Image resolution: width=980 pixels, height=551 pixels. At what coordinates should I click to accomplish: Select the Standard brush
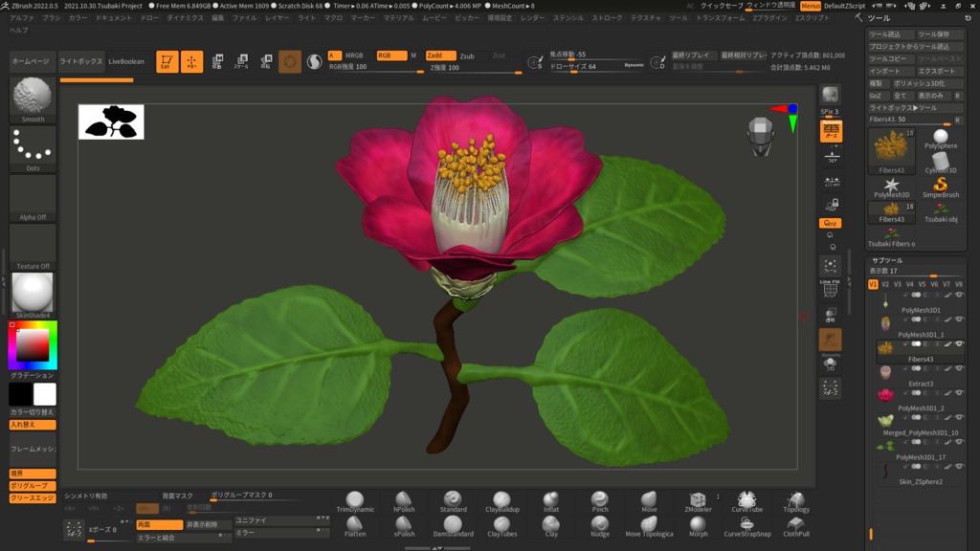click(453, 501)
